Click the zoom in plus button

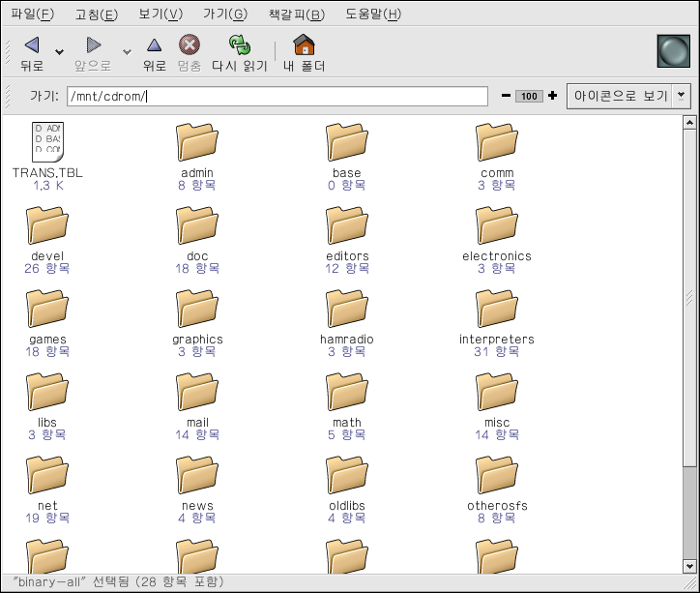(552, 96)
